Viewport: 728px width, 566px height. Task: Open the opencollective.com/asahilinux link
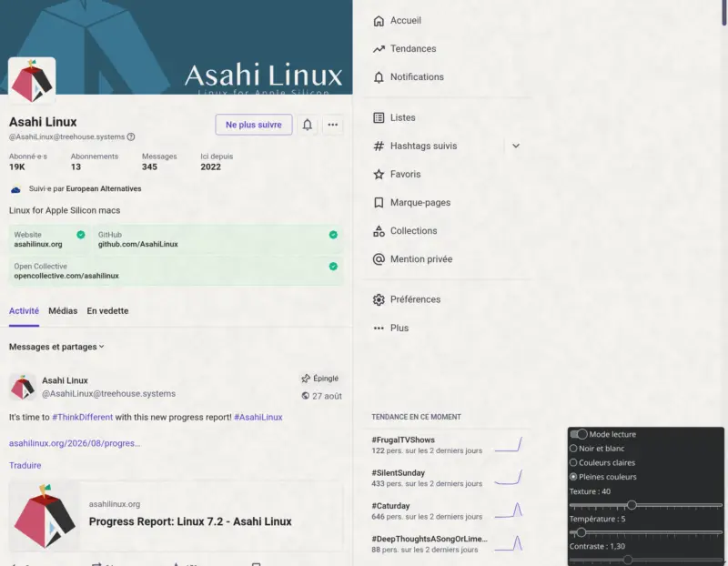[x=66, y=276]
